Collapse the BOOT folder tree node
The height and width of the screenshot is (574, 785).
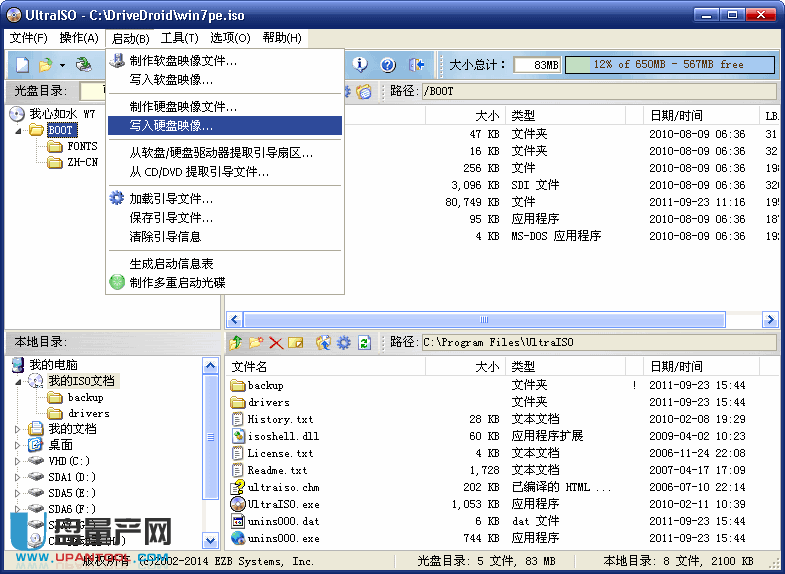pyautogui.click(x=19, y=131)
